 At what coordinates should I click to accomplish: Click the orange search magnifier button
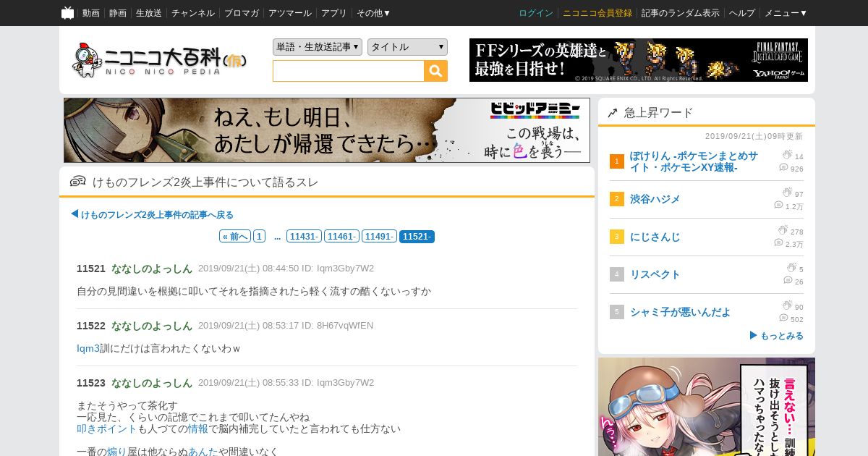pos(435,71)
